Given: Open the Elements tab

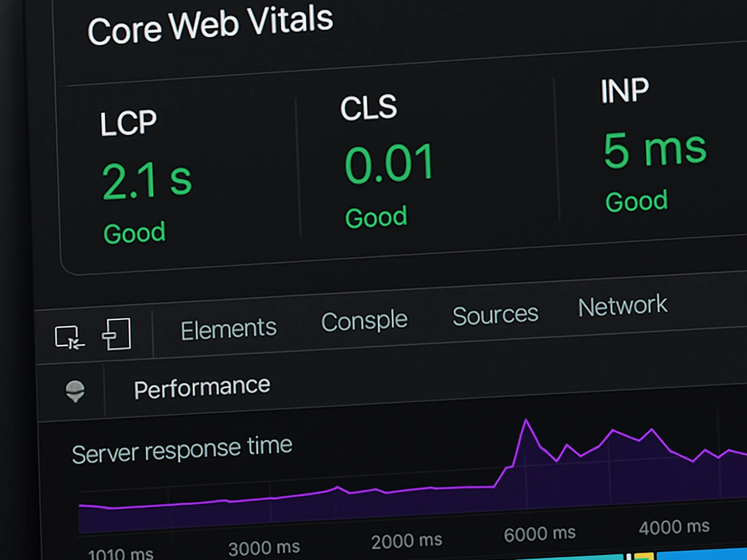Looking at the screenshot, I should tap(228, 329).
